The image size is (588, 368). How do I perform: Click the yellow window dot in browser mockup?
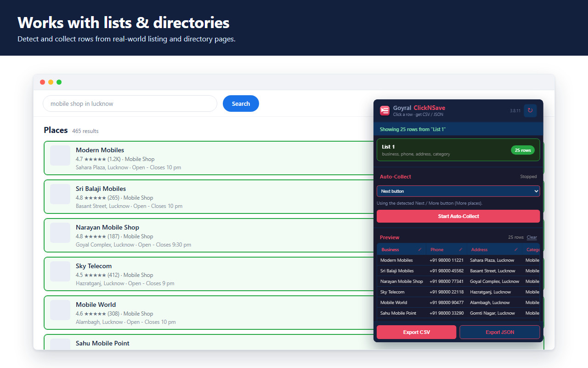[51, 82]
